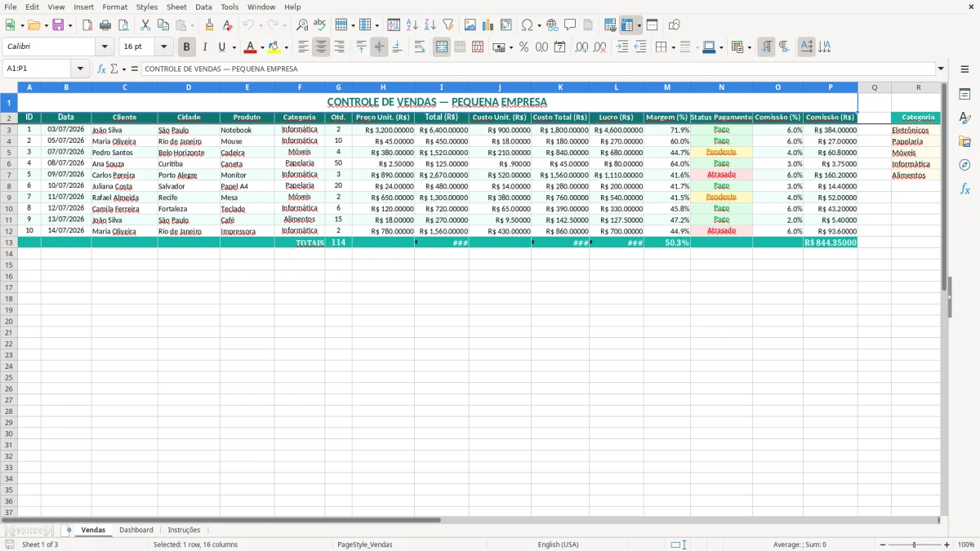This screenshot has height=551, width=980.
Task: Click the Headers and Footers icon
Action: tap(588, 25)
